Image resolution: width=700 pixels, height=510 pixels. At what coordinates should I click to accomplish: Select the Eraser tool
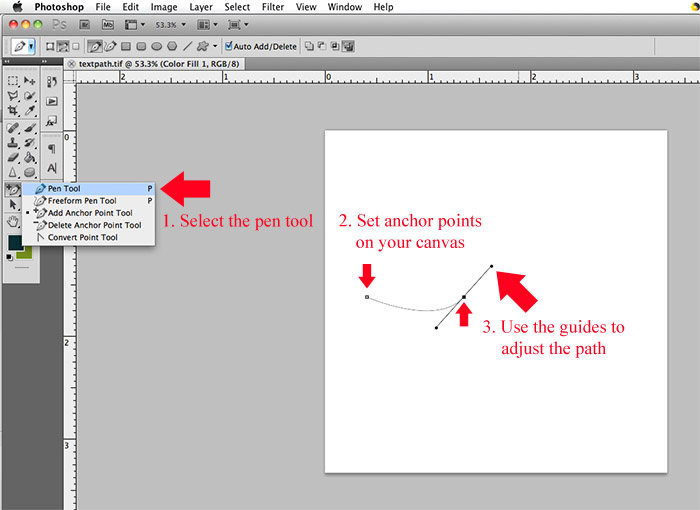13,157
